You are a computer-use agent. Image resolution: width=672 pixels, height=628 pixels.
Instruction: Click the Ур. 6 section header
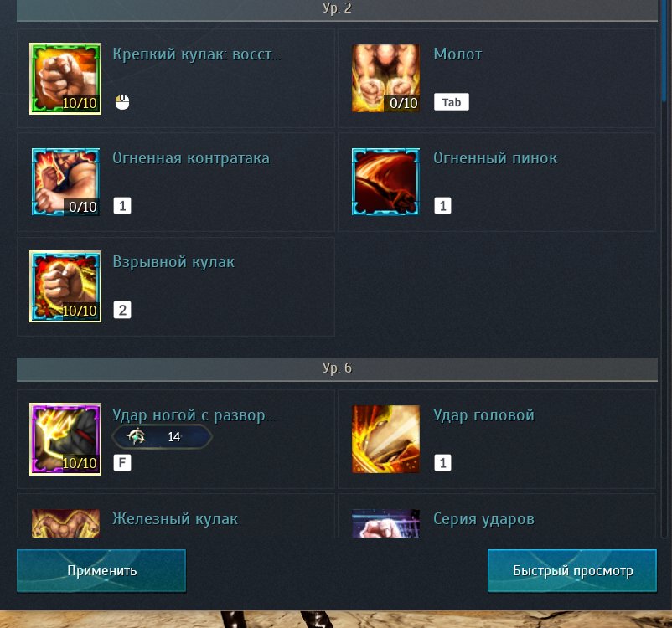click(337, 368)
